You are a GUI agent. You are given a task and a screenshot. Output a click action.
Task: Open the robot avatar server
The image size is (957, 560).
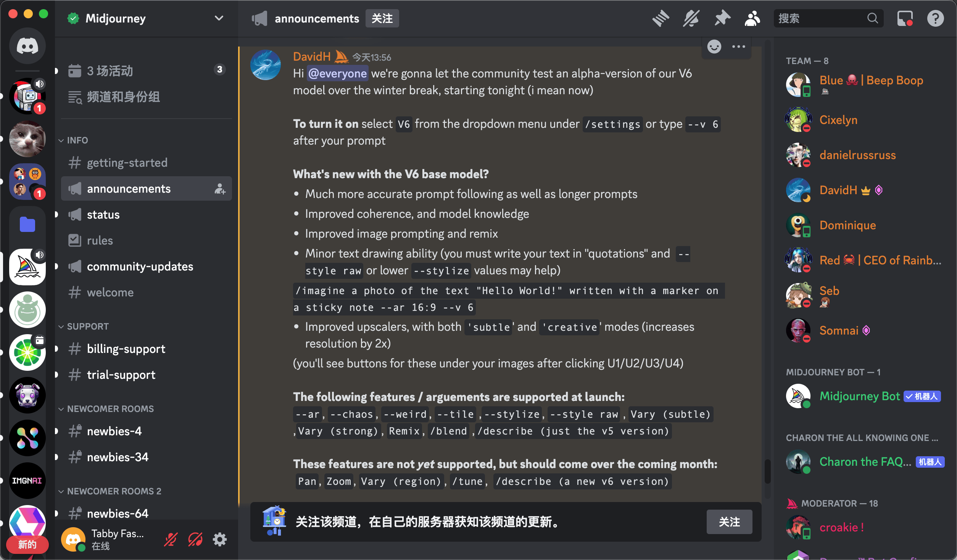click(27, 96)
